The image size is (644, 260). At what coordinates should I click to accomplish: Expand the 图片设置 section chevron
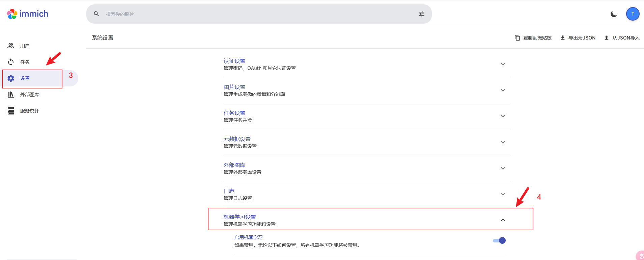[x=503, y=90]
